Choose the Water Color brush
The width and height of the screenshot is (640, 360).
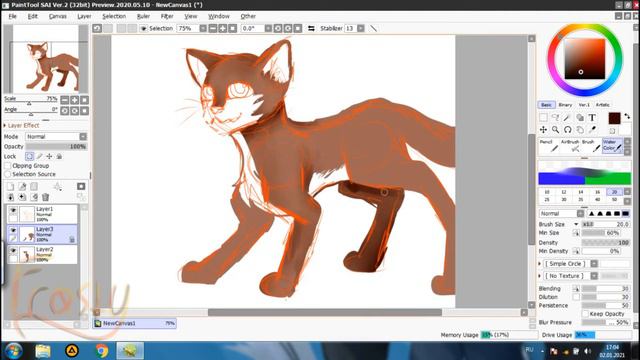613,146
